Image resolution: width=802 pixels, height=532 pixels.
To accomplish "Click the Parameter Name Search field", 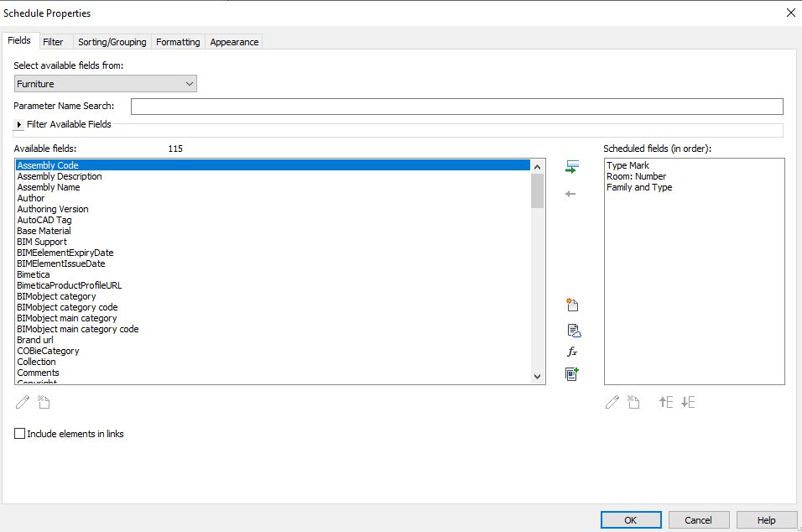I will tap(456, 107).
